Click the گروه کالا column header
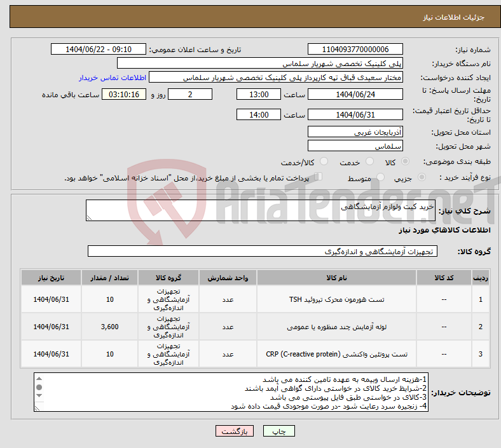This screenshot has width=501, height=448. (x=168, y=278)
